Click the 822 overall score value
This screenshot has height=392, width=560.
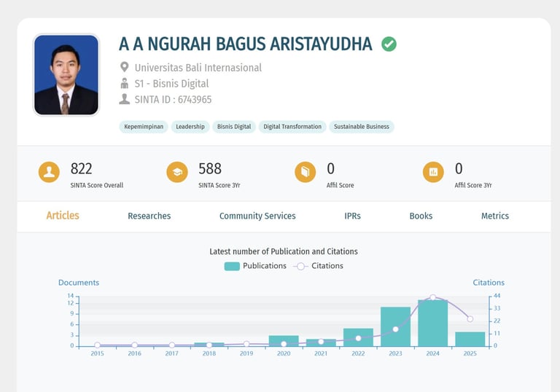click(x=82, y=168)
